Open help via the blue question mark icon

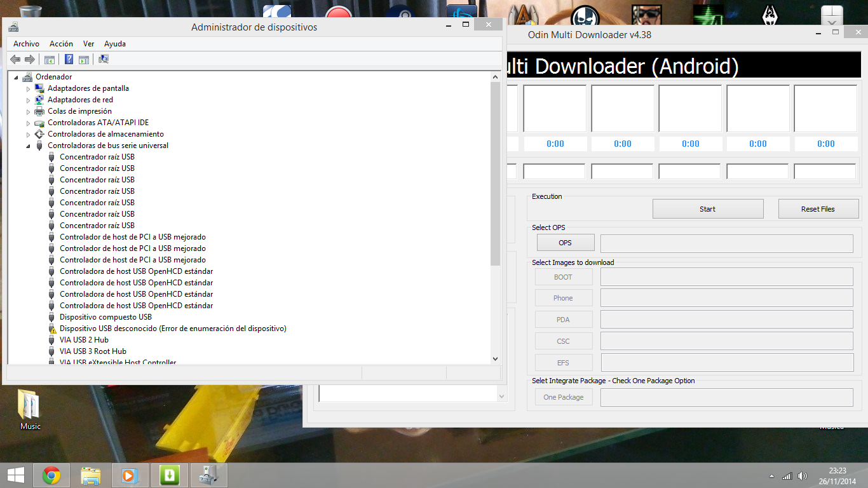tap(69, 59)
